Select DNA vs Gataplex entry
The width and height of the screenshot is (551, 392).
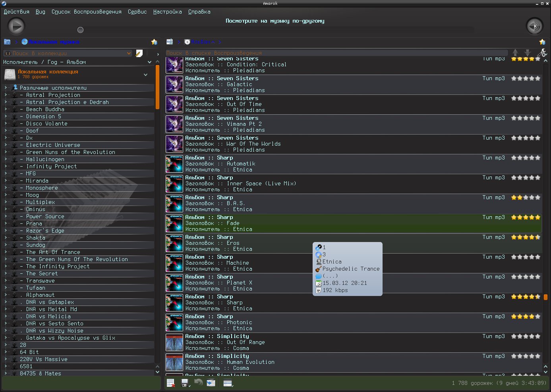[50, 302]
